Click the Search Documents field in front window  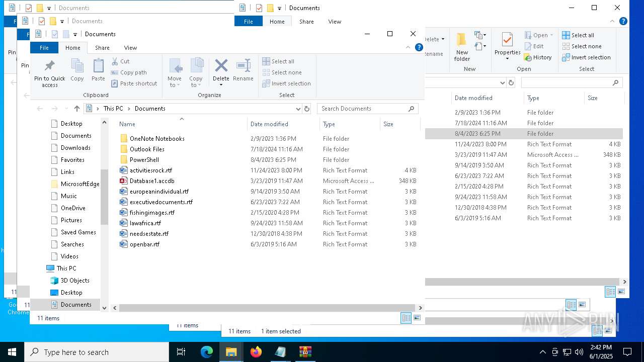tap(367, 109)
